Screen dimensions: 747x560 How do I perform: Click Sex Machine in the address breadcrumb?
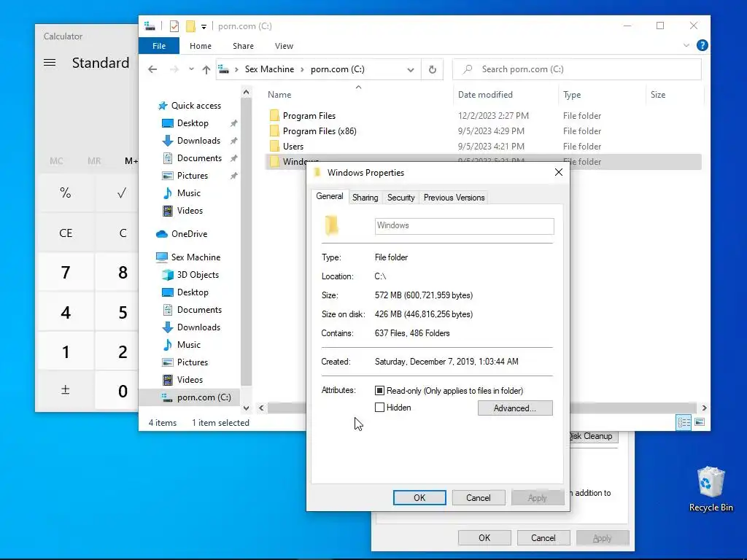[269, 69]
